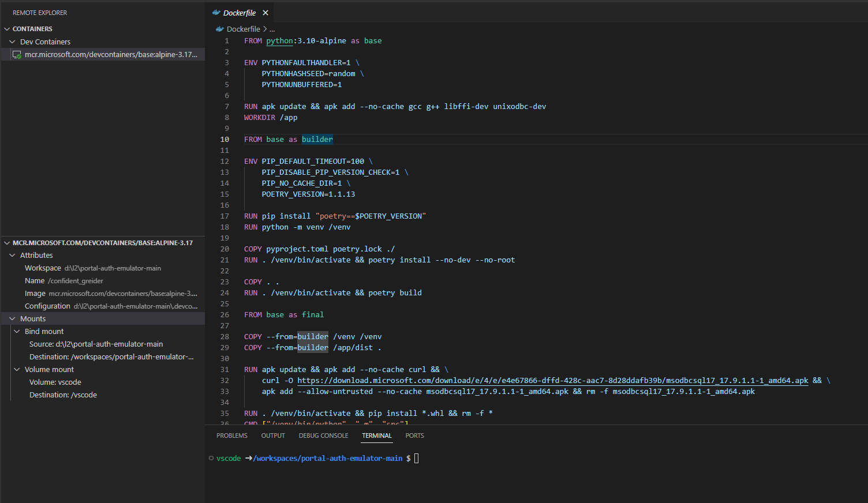Image resolution: width=868 pixels, height=503 pixels.
Task: Switch to the PROBLEMS panel tab
Action: [231, 436]
